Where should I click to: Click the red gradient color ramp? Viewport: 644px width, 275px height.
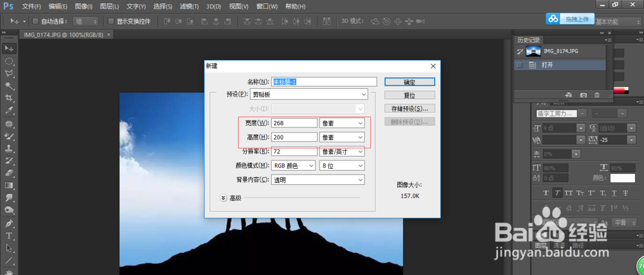[x=621, y=90]
